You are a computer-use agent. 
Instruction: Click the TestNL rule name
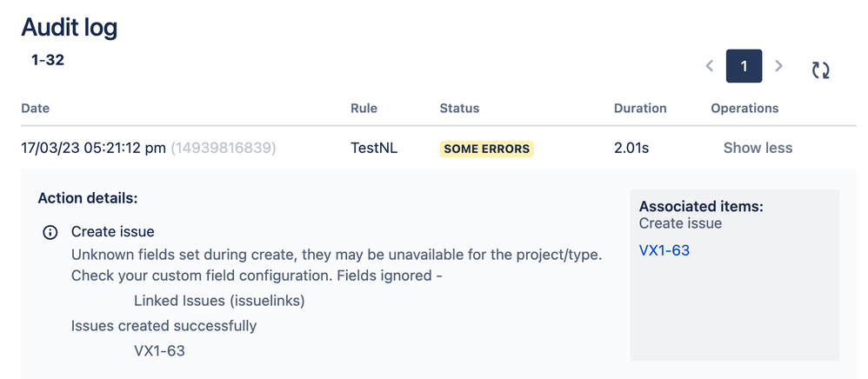(374, 148)
